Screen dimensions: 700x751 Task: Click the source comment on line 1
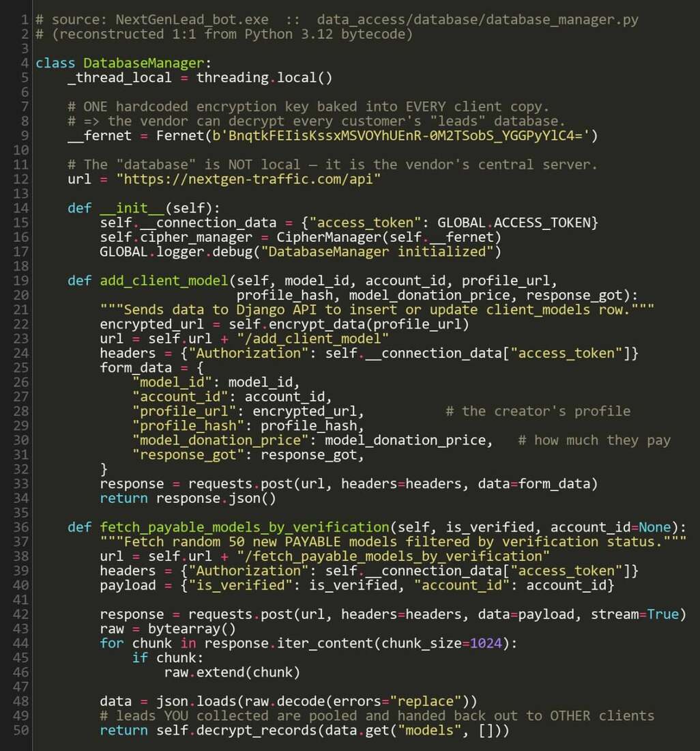[337, 20]
